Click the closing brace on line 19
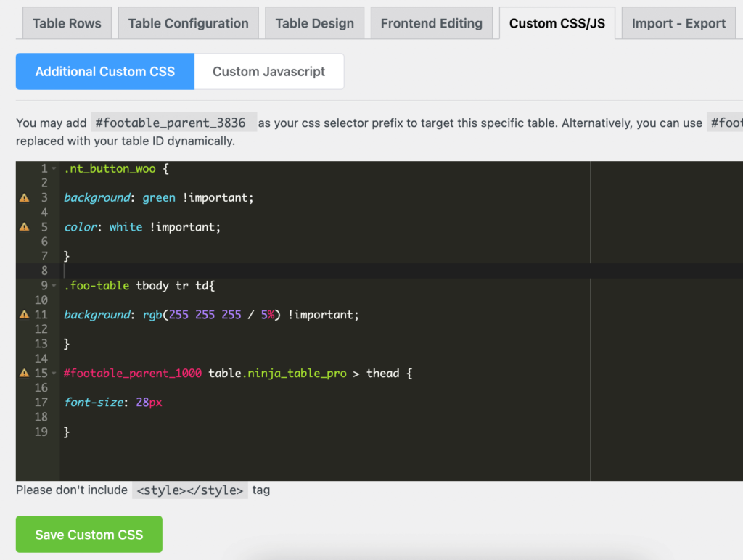 (x=67, y=432)
